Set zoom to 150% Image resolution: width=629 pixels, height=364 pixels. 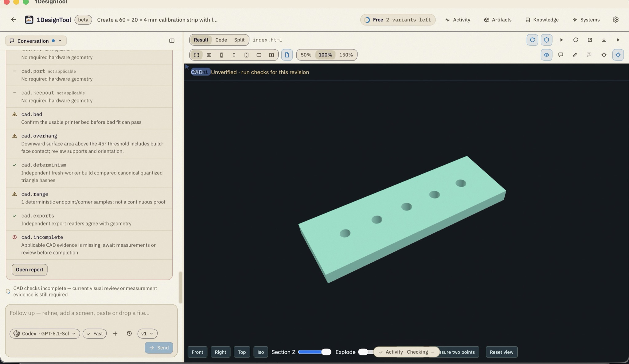coord(346,55)
